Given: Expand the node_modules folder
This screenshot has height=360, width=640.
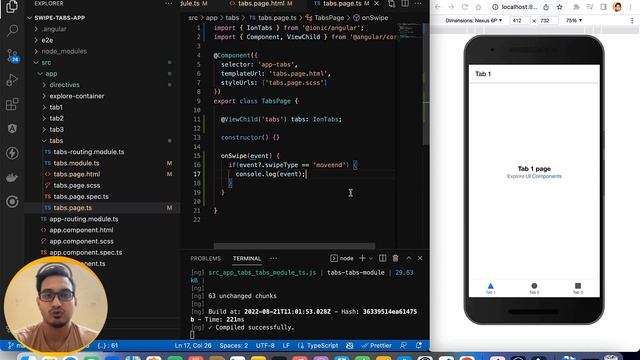Looking at the screenshot, I should (x=64, y=51).
